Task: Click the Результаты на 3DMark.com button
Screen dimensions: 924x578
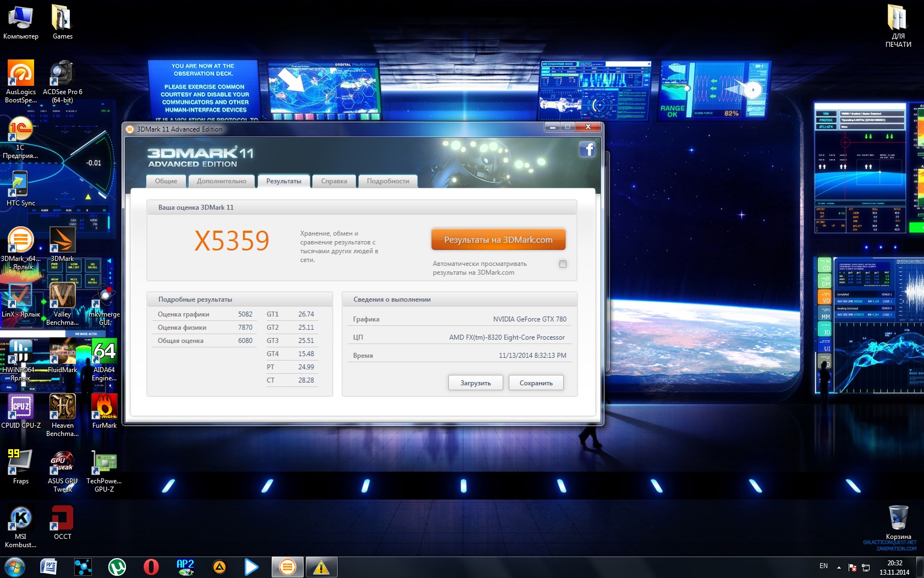Action: 498,240
